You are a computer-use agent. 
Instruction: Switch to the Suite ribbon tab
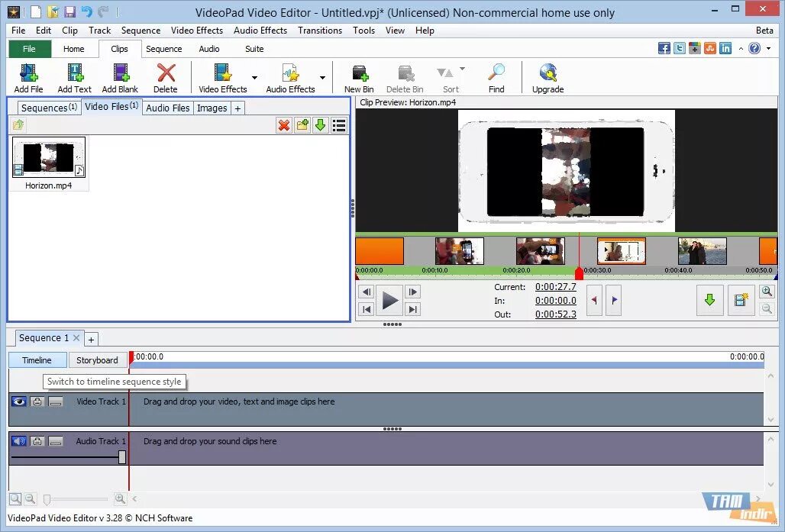point(254,49)
